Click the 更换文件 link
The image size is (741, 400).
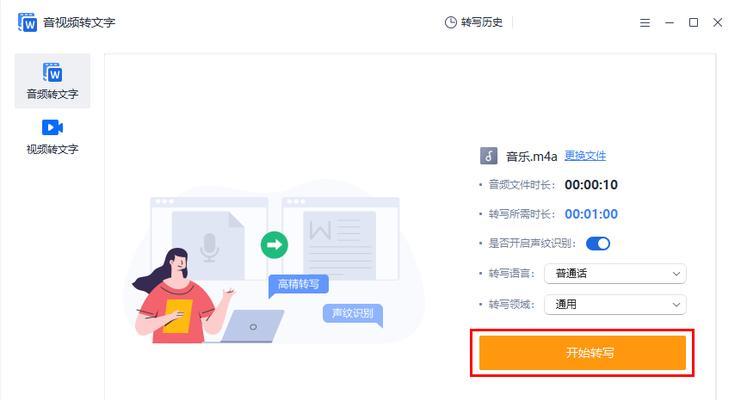click(x=585, y=156)
